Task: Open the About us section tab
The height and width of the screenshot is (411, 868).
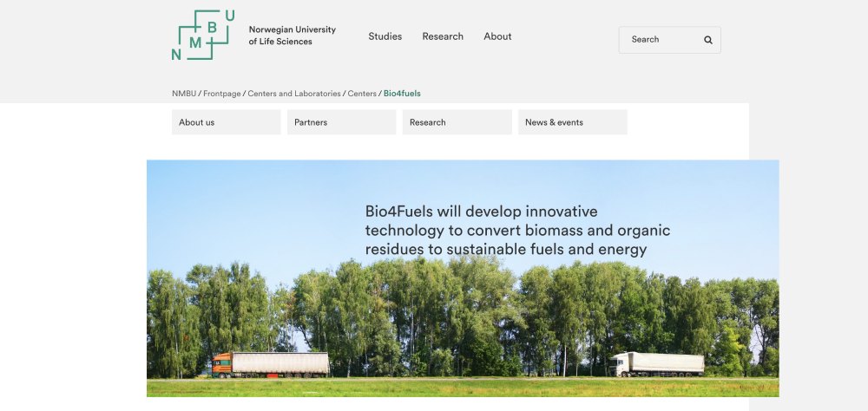Action: [x=226, y=122]
